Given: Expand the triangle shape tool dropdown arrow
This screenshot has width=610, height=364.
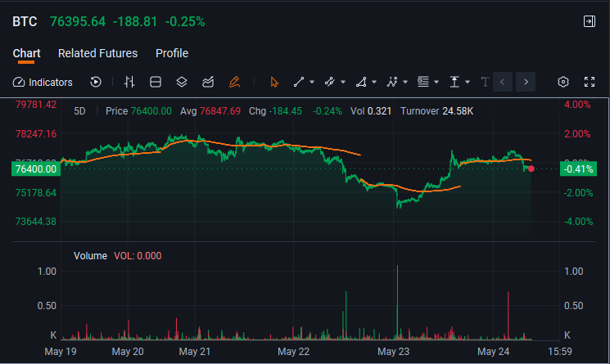Looking at the screenshot, I should [374, 82].
